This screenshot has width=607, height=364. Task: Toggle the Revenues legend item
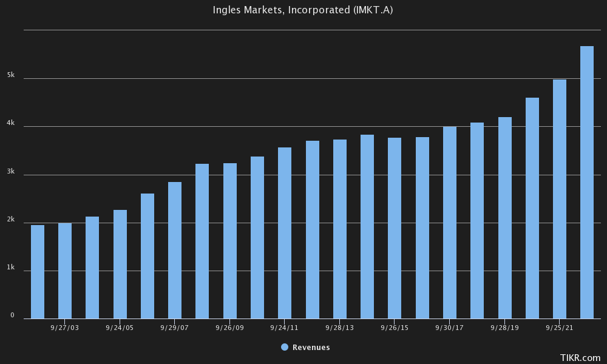pos(305,348)
